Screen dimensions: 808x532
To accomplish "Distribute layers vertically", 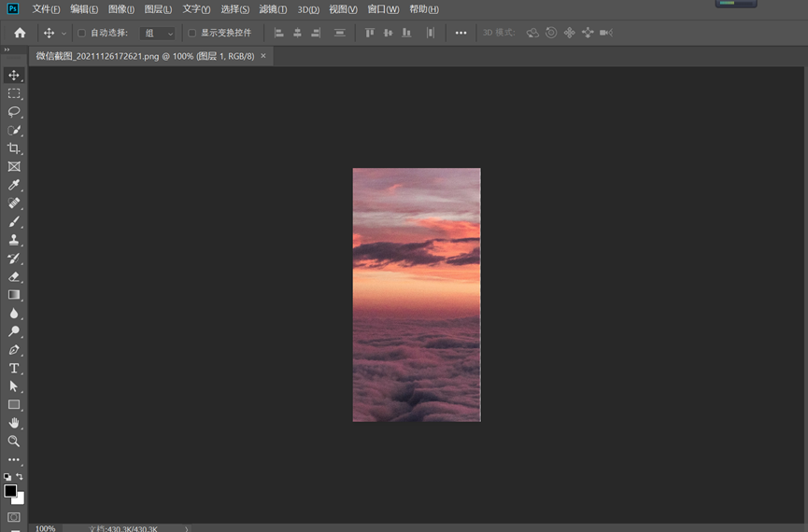I will pos(340,33).
